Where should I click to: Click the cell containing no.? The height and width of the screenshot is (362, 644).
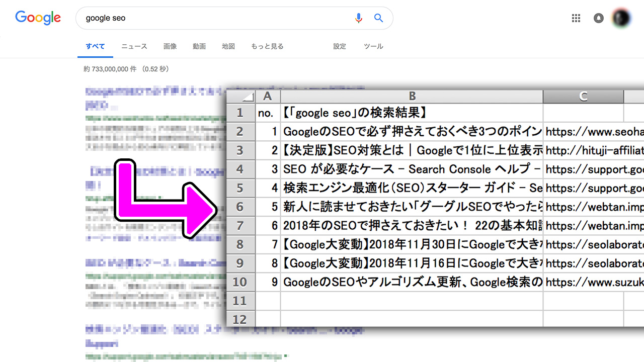[x=268, y=113]
